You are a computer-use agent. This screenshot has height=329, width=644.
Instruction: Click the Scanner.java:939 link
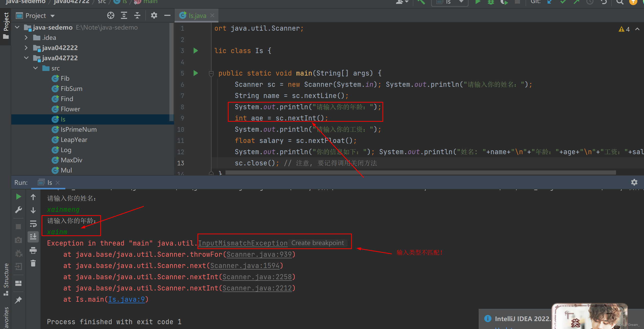[x=259, y=254]
